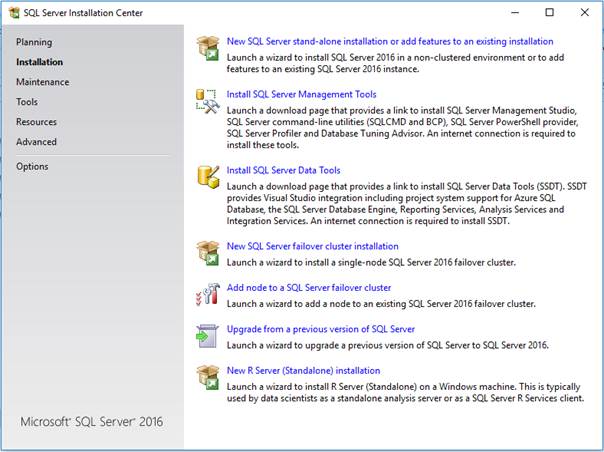
Task: Click the SQL Server Installation Center title text
Action: 83,13
